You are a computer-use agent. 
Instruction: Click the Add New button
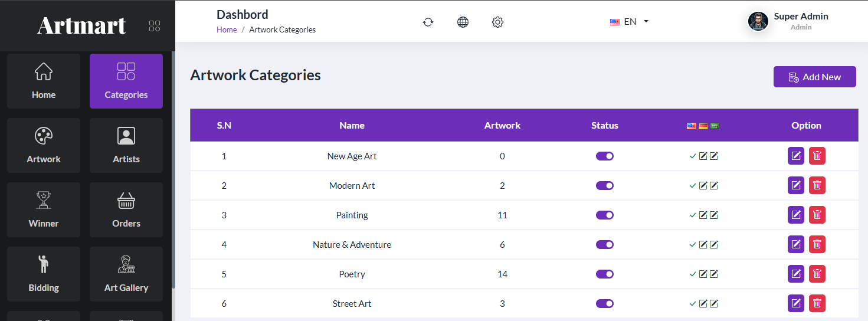pos(814,77)
